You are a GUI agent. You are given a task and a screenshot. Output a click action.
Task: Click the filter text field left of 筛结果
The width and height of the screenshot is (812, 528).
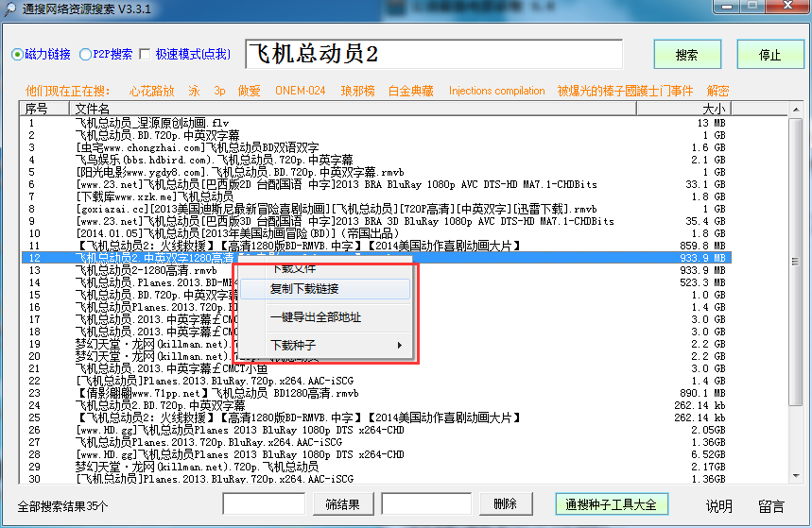(264, 504)
